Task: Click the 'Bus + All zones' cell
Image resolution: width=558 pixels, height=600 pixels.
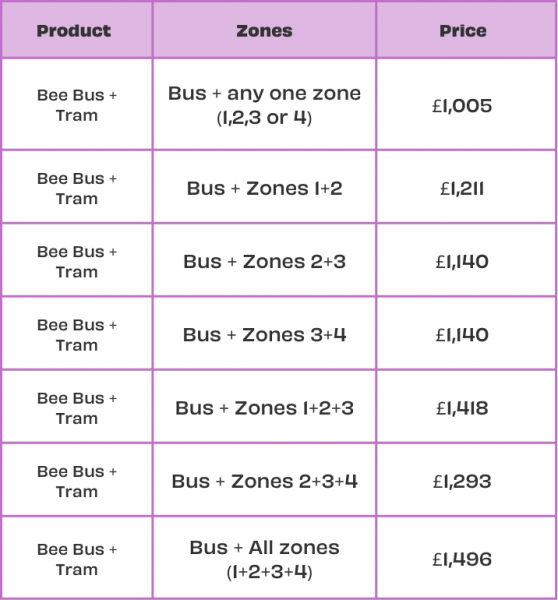Action: point(264,559)
